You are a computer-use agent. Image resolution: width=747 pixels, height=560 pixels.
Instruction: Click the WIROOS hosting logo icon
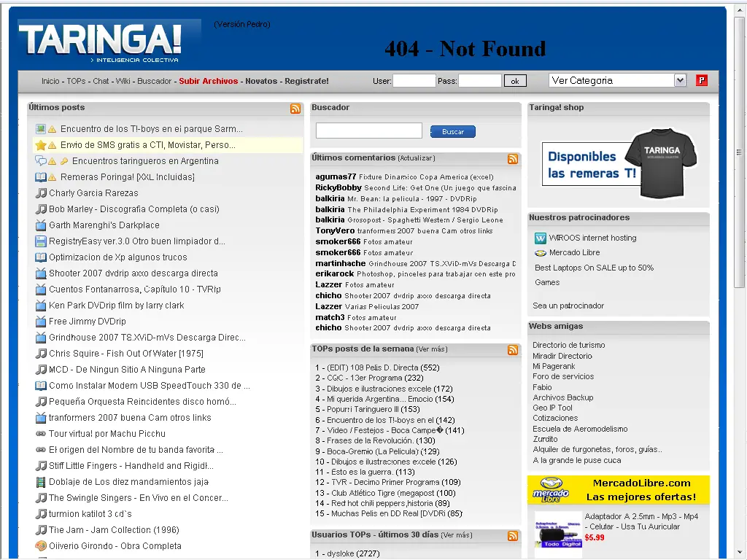tap(541, 238)
